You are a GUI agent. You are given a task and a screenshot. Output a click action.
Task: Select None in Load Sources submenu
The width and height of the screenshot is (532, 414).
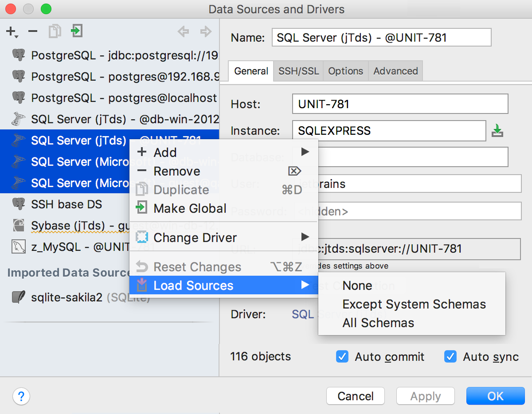coord(412,285)
